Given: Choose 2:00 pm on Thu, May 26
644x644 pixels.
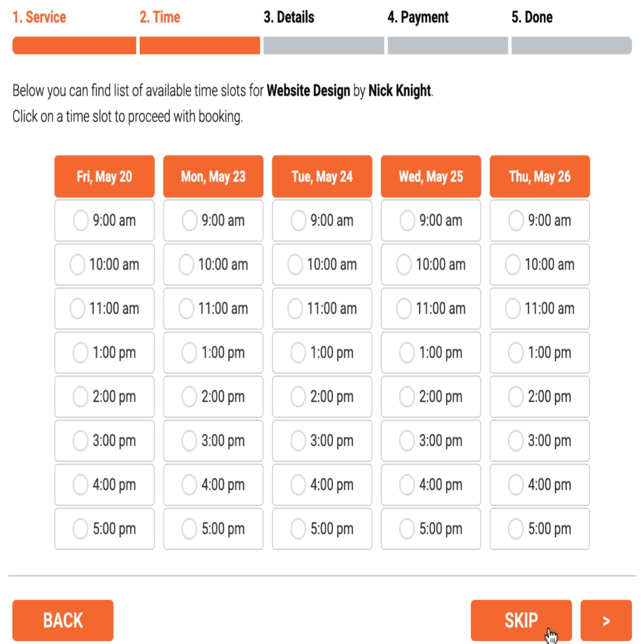Looking at the screenshot, I should pyautogui.click(x=540, y=396).
